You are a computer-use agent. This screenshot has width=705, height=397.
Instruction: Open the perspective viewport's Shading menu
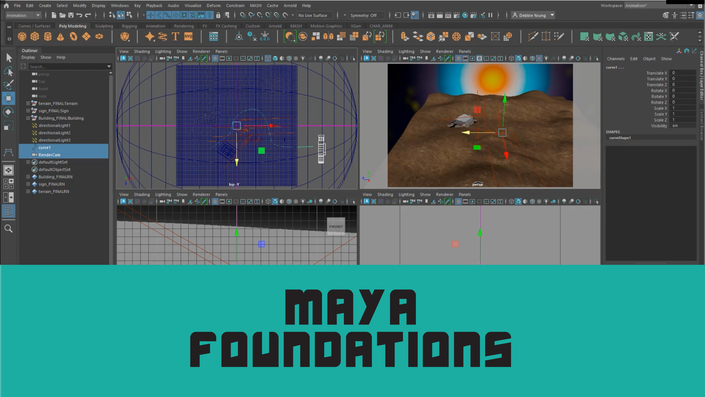tap(385, 51)
